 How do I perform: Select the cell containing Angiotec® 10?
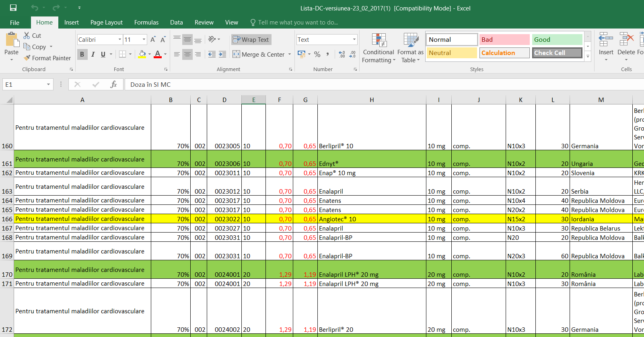[371, 219]
